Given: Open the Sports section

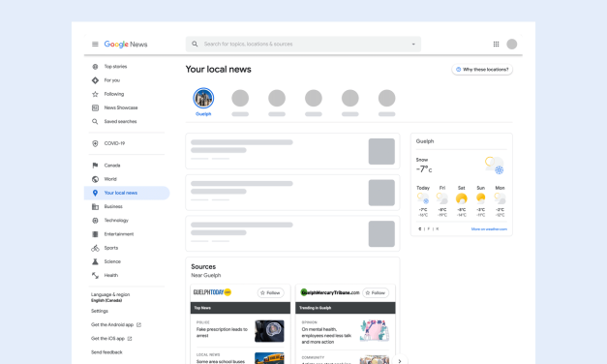Looking at the screenshot, I should (x=110, y=248).
